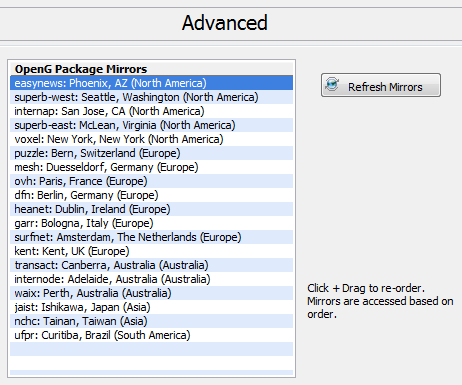462x385 pixels.
Task: Select transact Canberra, Australia mirror
Action: coord(151,265)
